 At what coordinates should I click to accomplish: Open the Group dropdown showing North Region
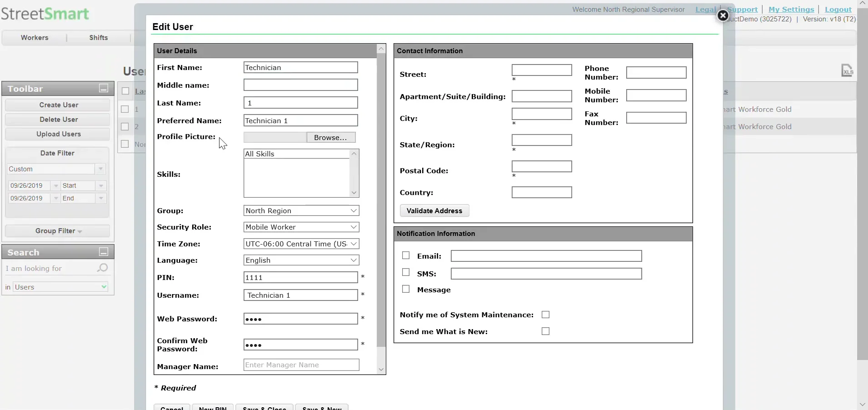(301, 211)
